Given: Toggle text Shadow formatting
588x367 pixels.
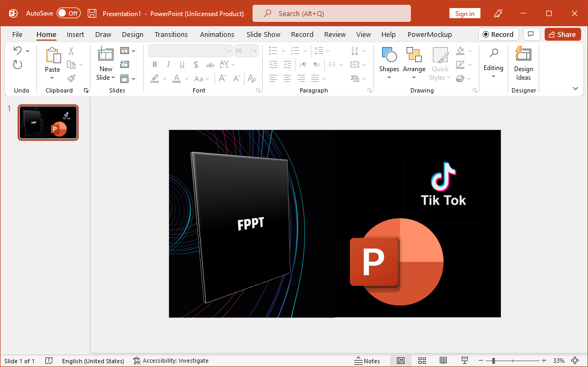Looking at the screenshot, I should [196, 65].
